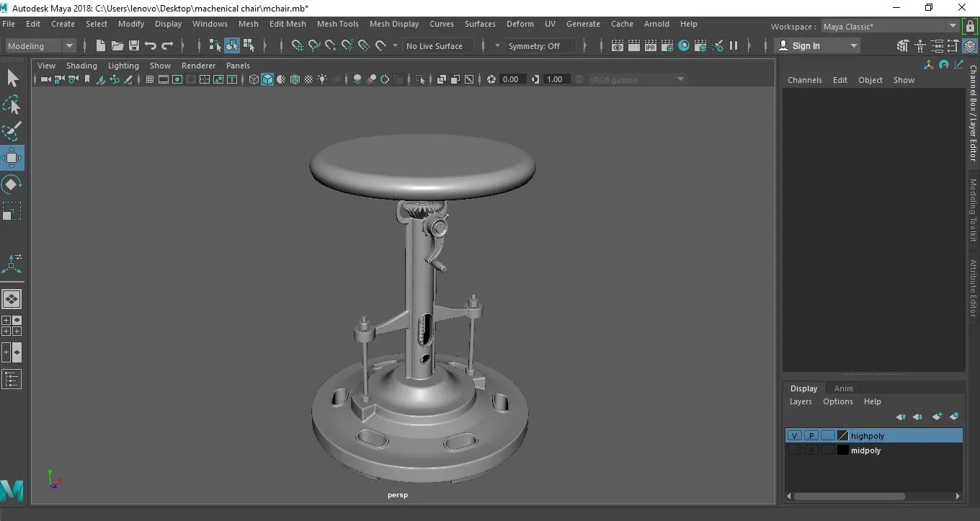
Task: Activate the Paint selection brush tool
Action: 12,131
